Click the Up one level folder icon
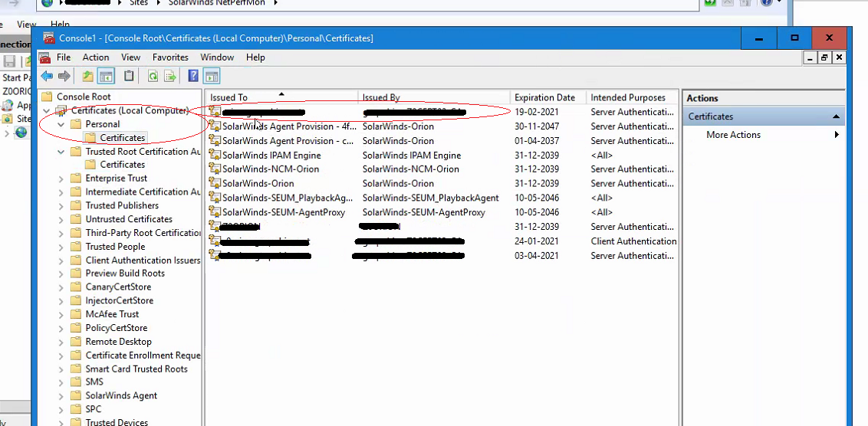This screenshot has width=868, height=426. (87, 76)
